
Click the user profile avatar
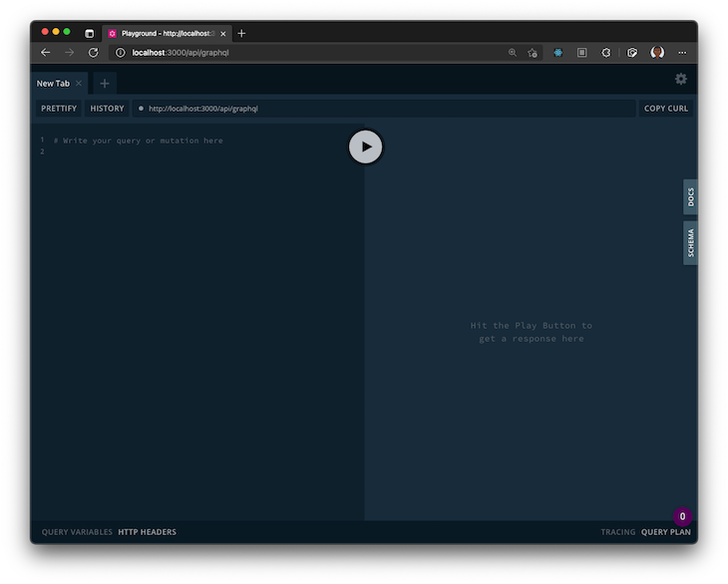657,53
